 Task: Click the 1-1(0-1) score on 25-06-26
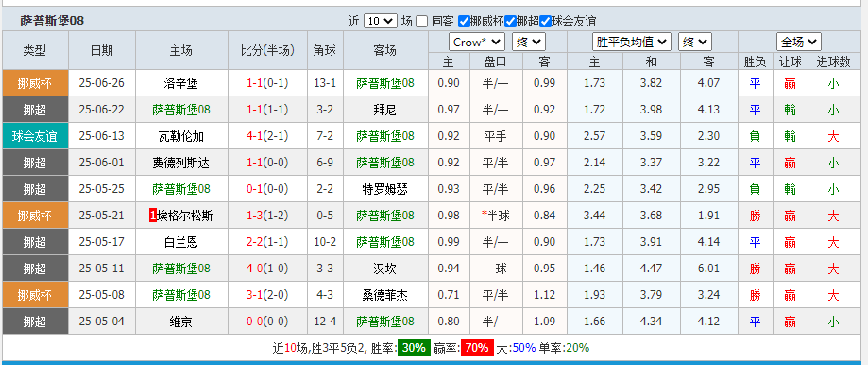(267, 83)
